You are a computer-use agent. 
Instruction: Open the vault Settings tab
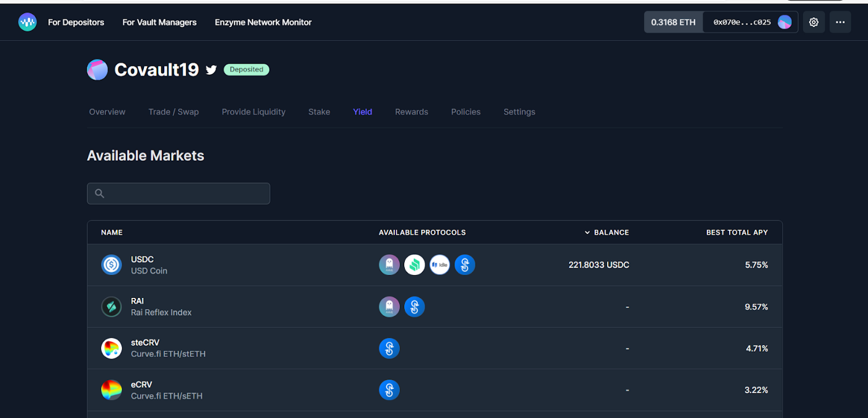pyautogui.click(x=520, y=112)
